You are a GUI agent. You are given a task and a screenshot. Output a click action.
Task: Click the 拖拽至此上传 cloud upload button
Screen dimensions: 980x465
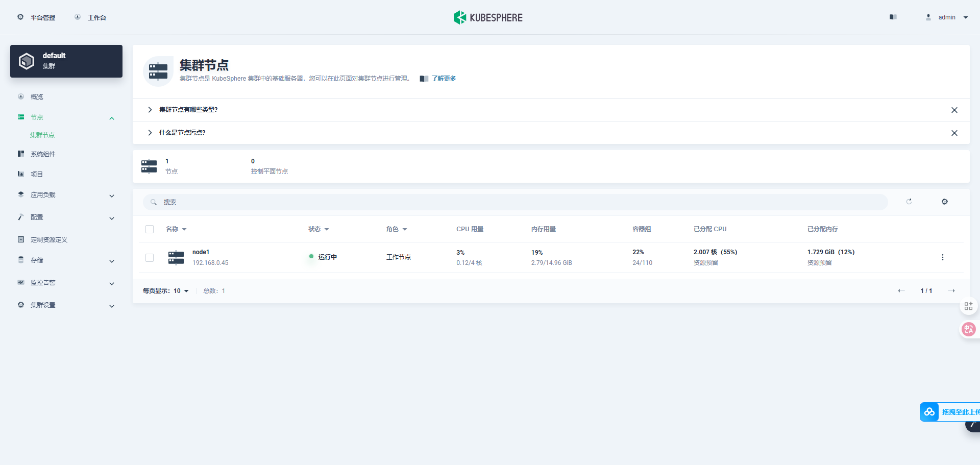[x=950, y=412]
